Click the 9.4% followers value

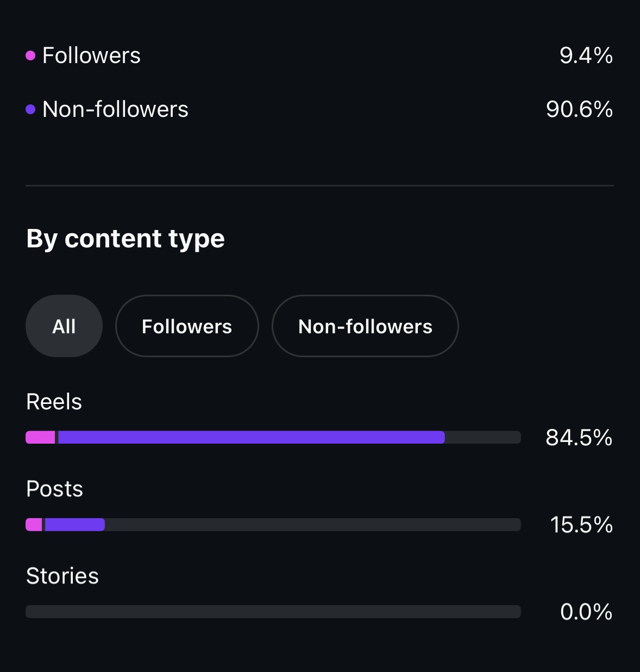(586, 55)
